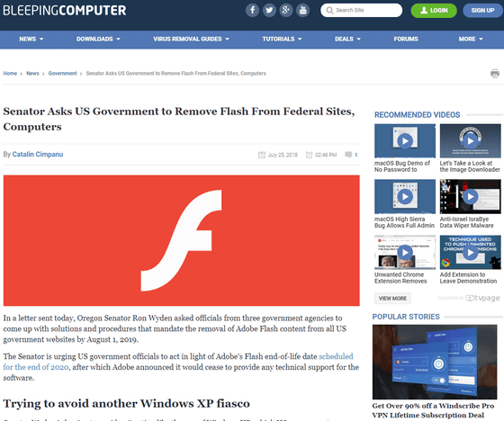Click the Sign Up button
Viewport: 504px width, 421px height.
click(482, 10)
